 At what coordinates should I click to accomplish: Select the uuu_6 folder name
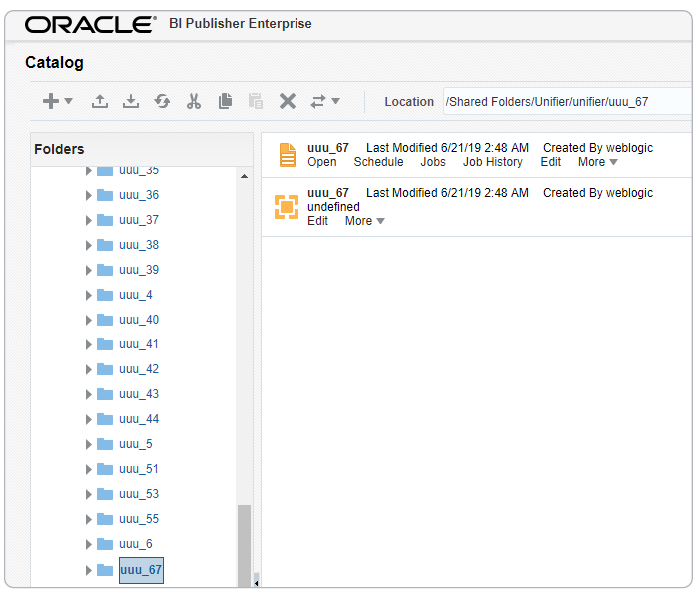coord(136,544)
